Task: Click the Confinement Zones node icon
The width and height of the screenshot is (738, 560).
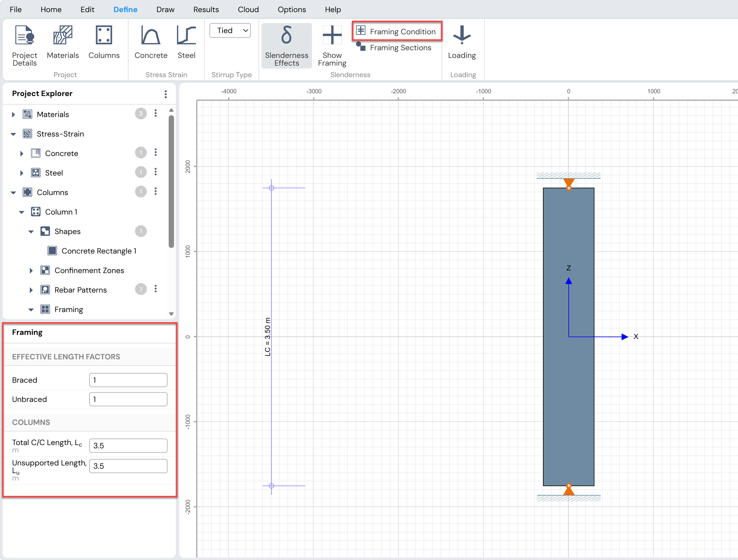Action: [x=45, y=270]
